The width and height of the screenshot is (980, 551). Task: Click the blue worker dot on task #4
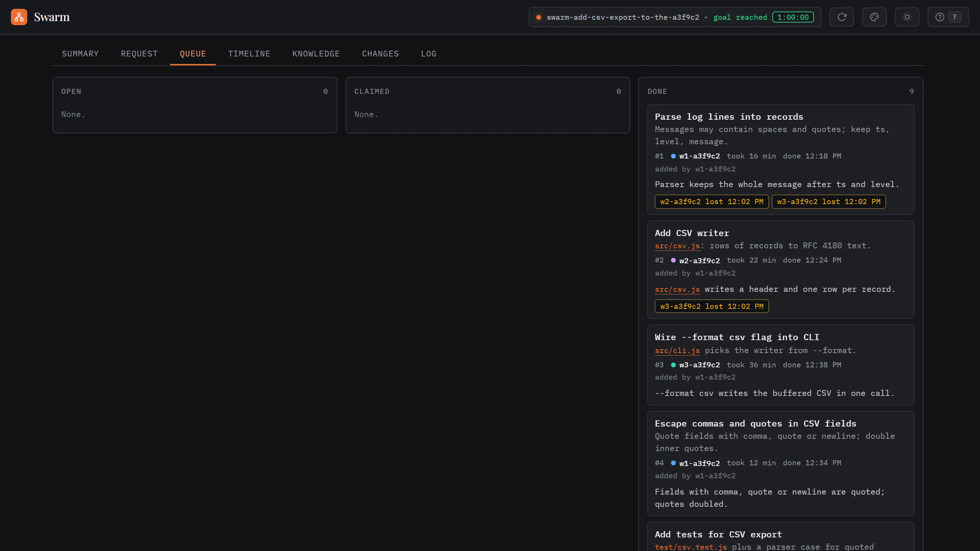click(x=673, y=463)
